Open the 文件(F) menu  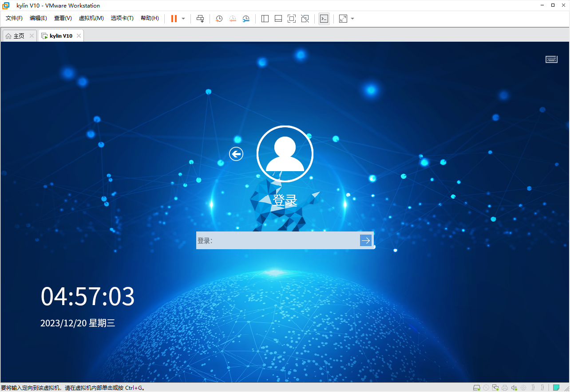(14, 18)
